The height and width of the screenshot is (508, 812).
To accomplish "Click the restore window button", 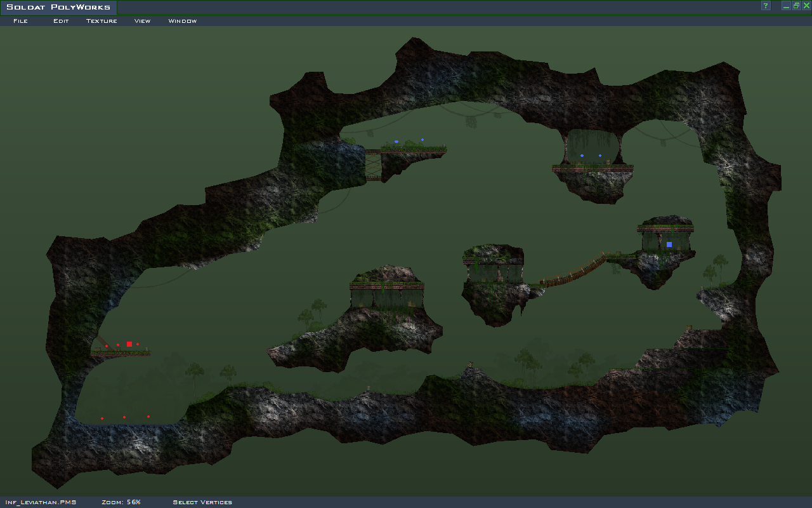I will tap(796, 6).
